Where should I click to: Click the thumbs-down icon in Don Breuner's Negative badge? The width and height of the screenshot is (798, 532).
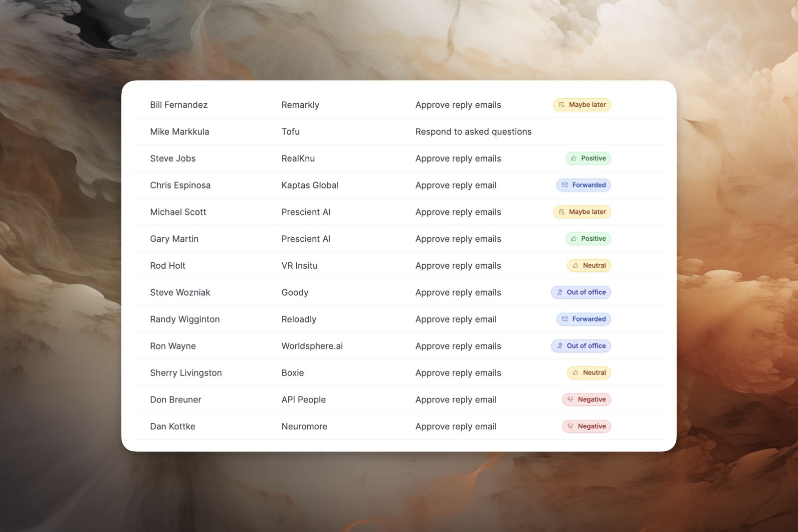(x=570, y=399)
